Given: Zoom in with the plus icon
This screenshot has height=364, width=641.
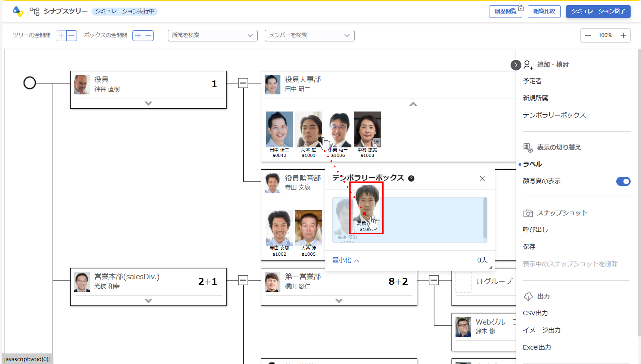Looking at the screenshot, I should click(623, 35).
